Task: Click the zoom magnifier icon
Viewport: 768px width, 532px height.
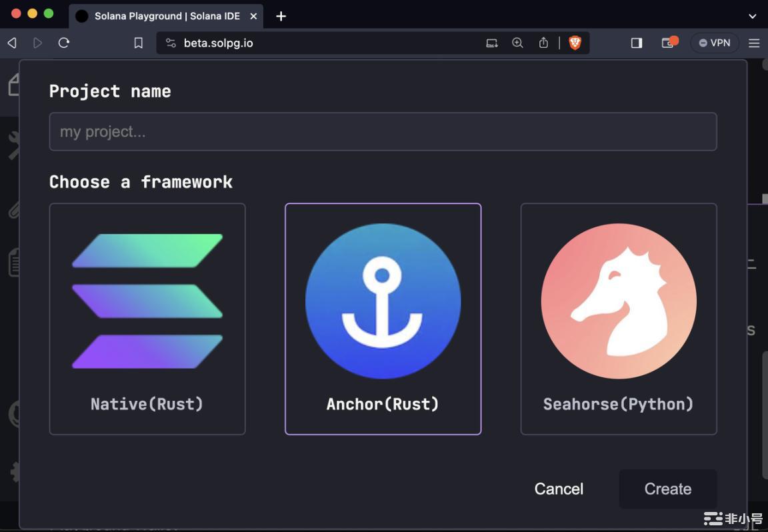Action: pos(517,43)
